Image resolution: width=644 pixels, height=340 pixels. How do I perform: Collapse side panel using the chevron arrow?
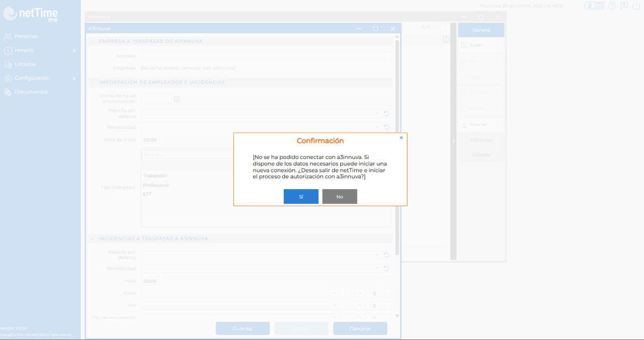[453, 141]
